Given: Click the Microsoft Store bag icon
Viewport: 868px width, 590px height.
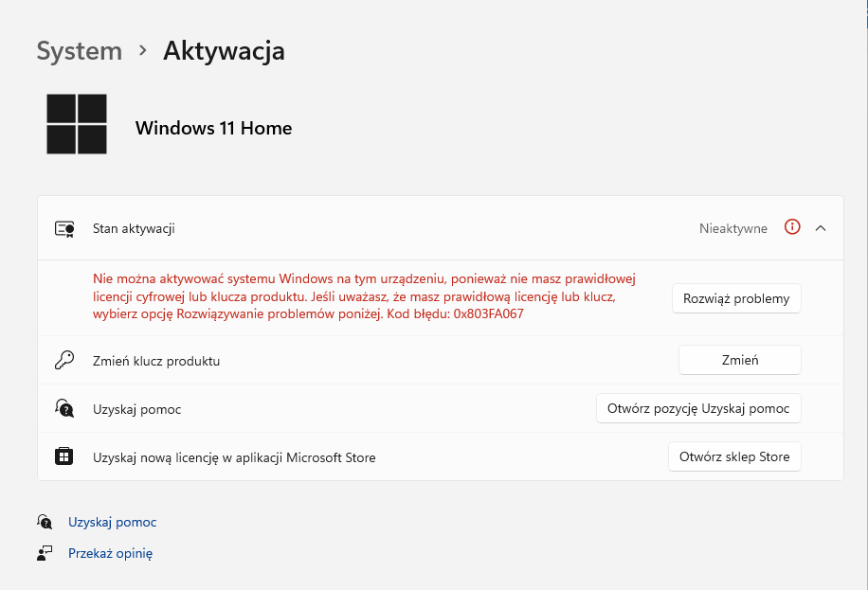Looking at the screenshot, I should [64, 456].
